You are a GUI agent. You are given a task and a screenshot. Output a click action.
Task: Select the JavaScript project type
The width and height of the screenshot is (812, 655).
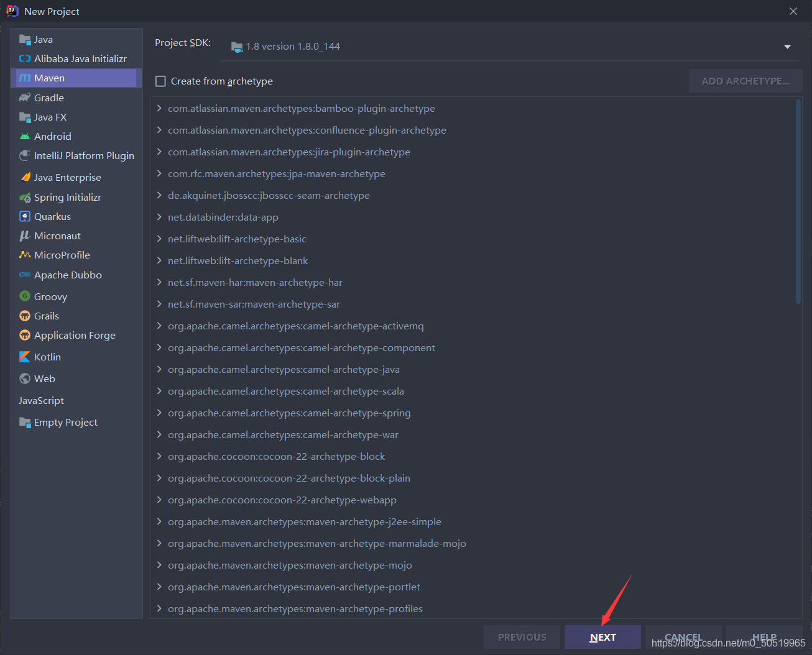[41, 401]
